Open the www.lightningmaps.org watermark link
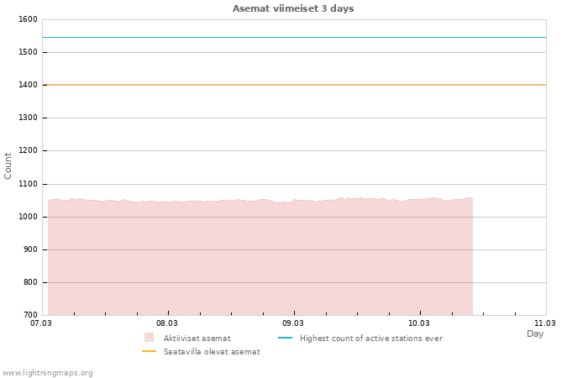The height and width of the screenshot is (378, 588). (47, 372)
